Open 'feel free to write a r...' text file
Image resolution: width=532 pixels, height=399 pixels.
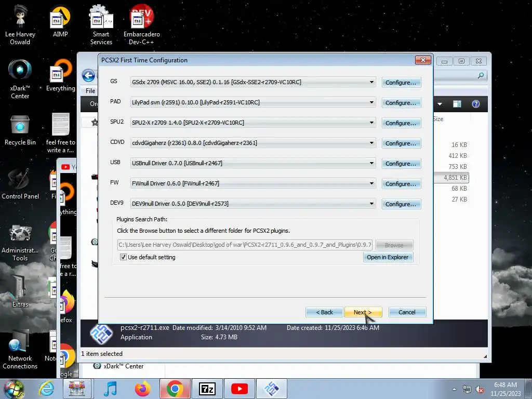tap(60, 133)
